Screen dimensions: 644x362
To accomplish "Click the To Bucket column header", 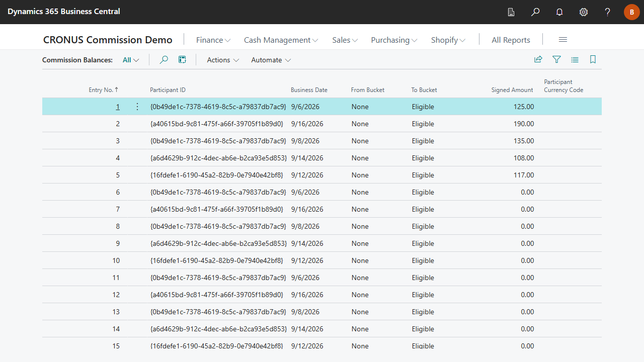I will pyautogui.click(x=424, y=90).
